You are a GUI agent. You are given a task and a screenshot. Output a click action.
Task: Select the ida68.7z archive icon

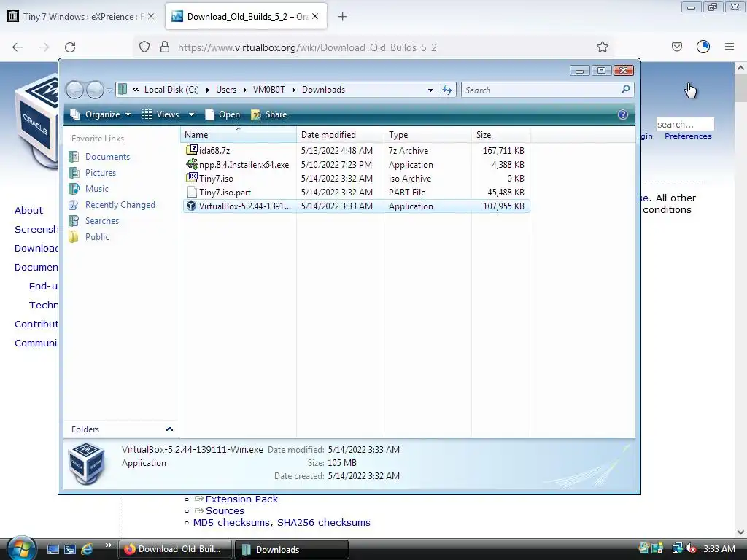192,150
